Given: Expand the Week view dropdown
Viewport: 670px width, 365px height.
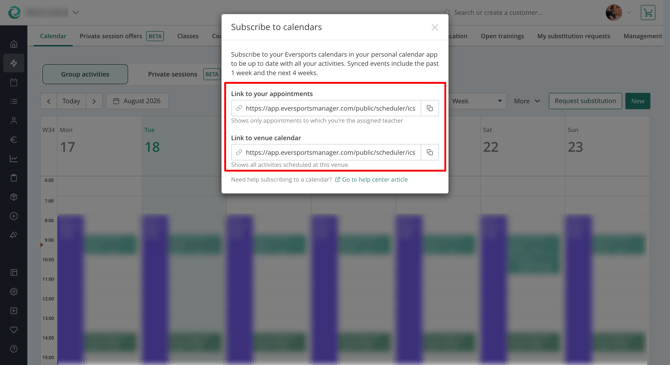Looking at the screenshot, I should [477, 101].
